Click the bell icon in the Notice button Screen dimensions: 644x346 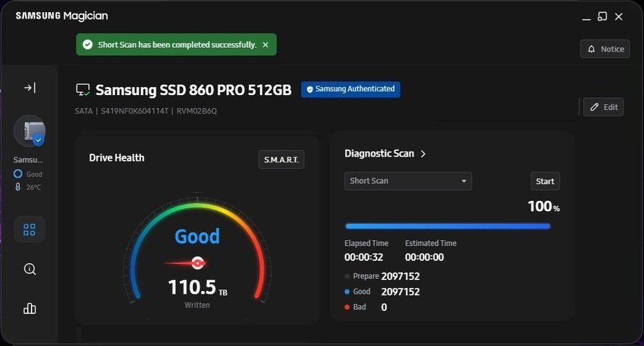(591, 49)
